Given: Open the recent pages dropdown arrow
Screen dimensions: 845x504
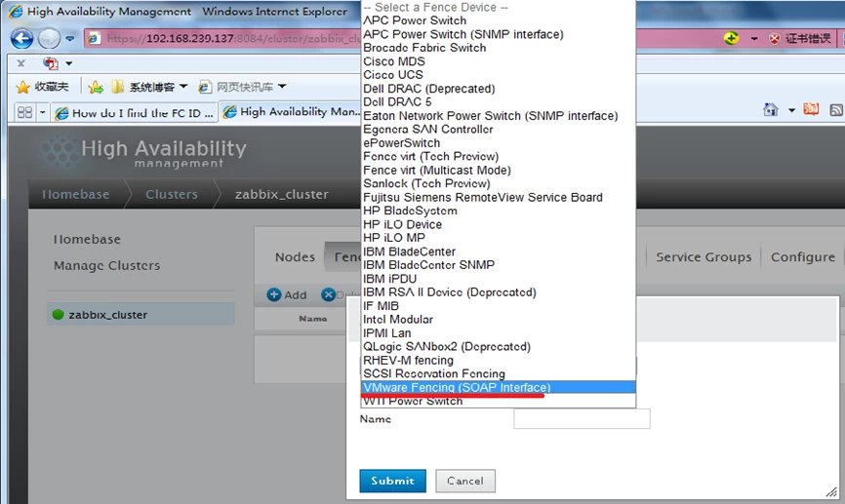Looking at the screenshot, I should click(70, 38).
